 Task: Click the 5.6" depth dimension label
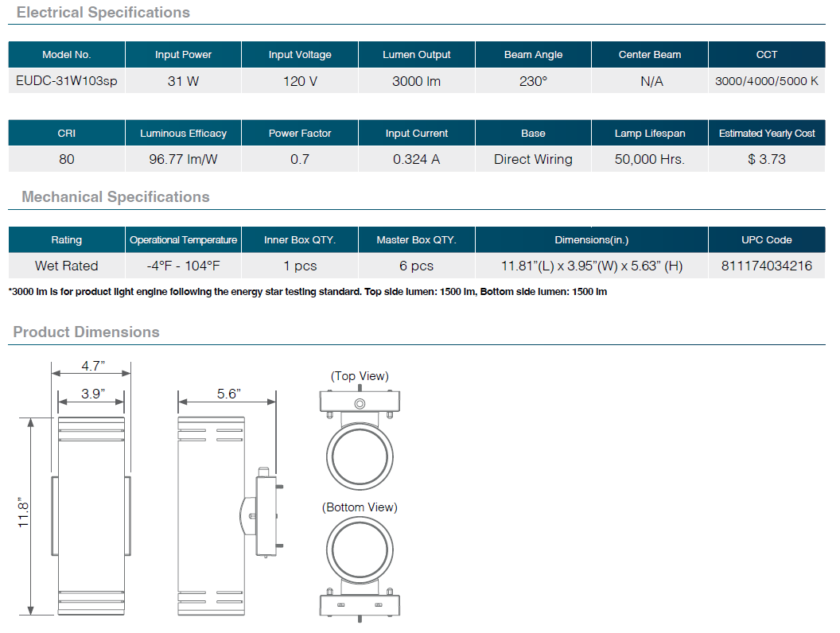point(228,394)
